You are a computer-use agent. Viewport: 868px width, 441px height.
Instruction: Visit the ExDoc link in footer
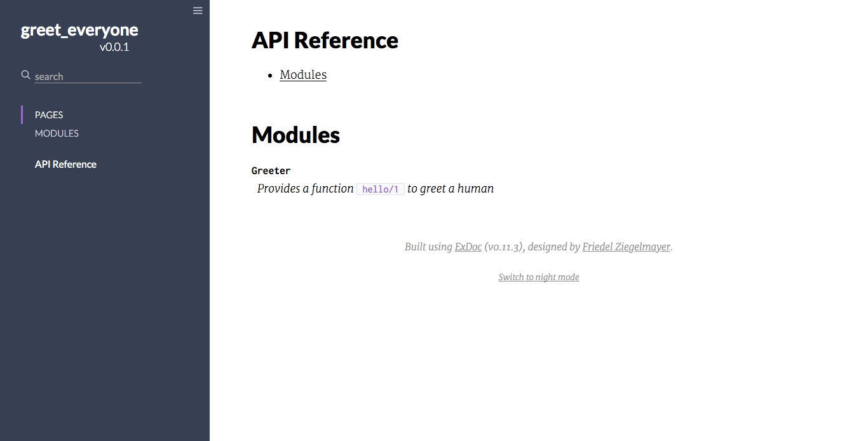point(468,247)
